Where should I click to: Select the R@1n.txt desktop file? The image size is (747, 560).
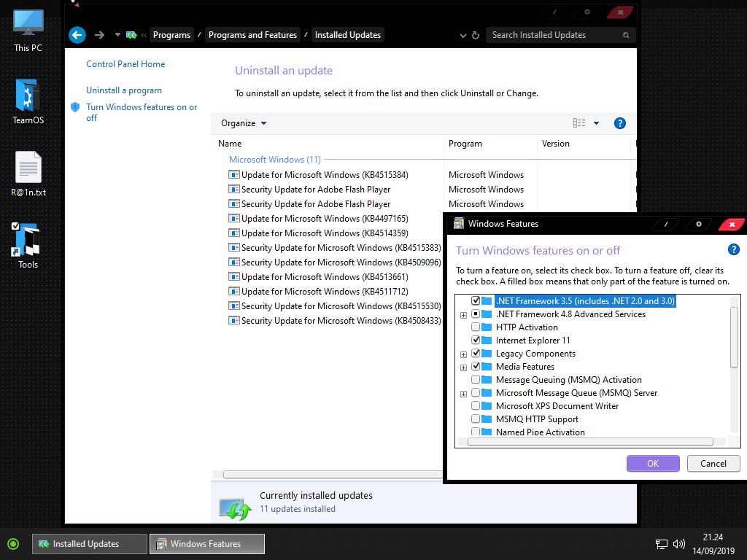[x=28, y=174]
